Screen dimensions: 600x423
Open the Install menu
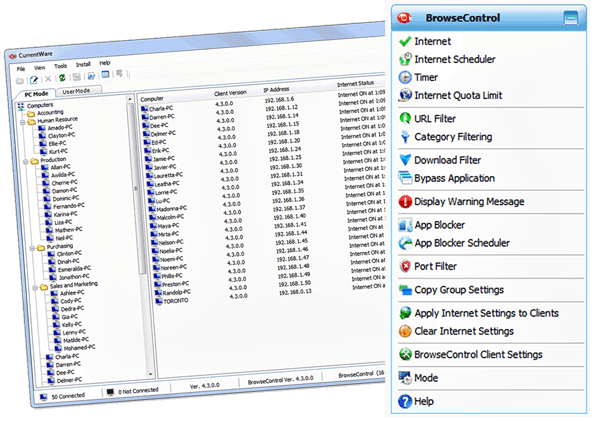(x=83, y=64)
